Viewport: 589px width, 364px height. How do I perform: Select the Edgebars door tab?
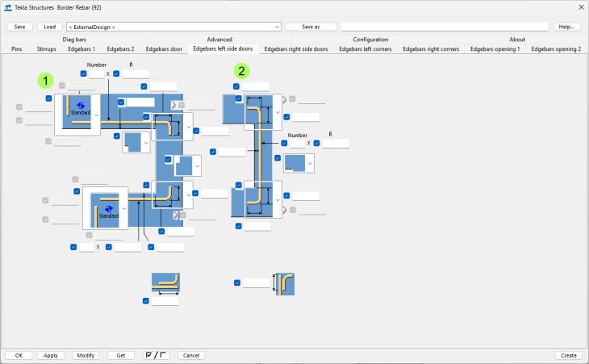[x=164, y=49]
